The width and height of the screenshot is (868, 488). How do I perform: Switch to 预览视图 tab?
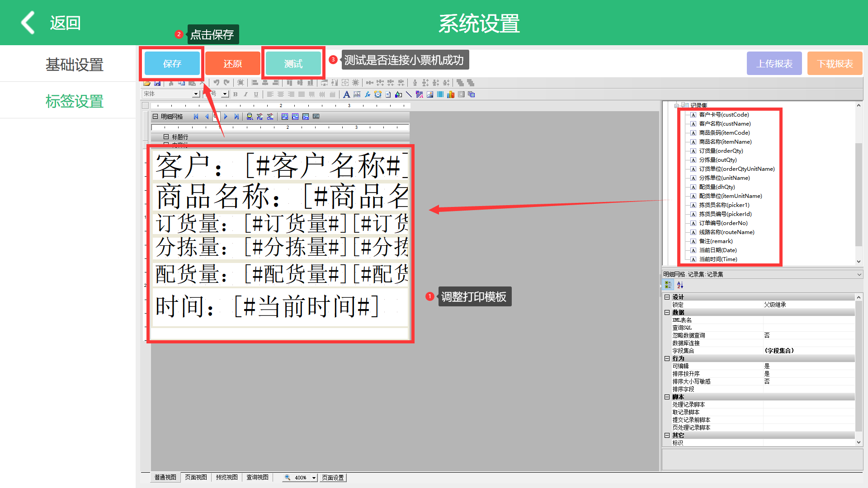(x=226, y=477)
